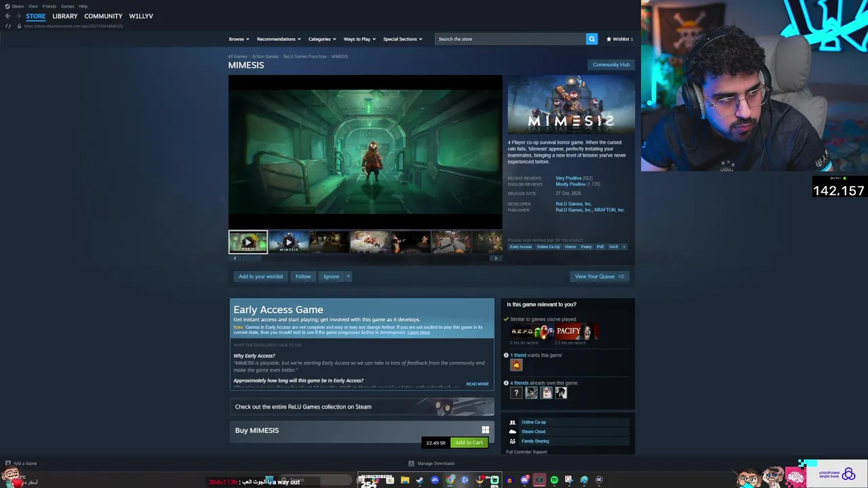The width and height of the screenshot is (868, 488).
Task: Click the Mostly Positive English reviews link
Action: point(570,184)
